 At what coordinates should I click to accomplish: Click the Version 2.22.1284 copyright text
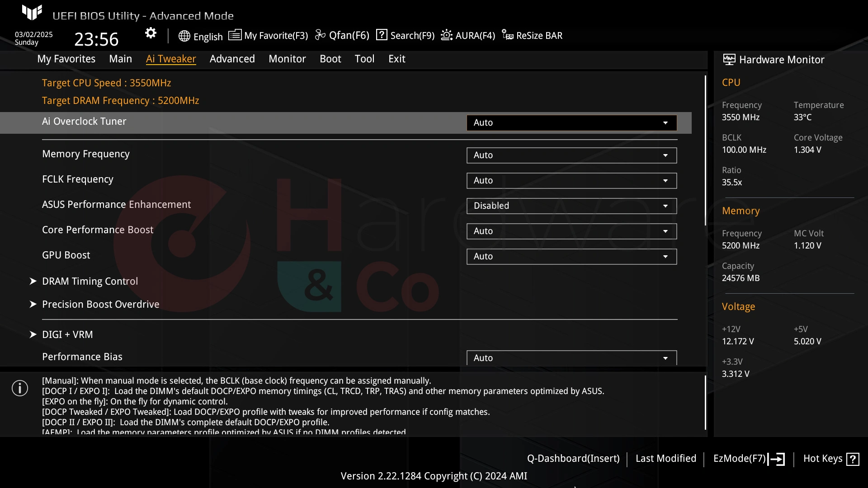point(434,476)
